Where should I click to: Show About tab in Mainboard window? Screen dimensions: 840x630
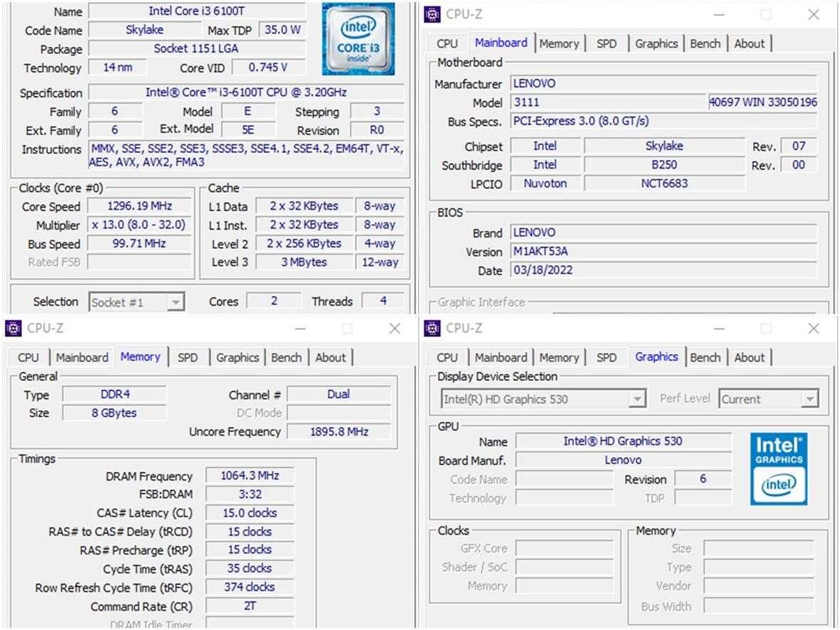[x=749, y=44]
